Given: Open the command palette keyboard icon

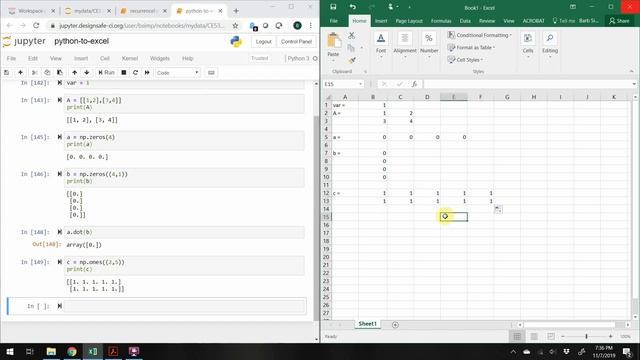Looking at the screenshot, I should 211,73.
